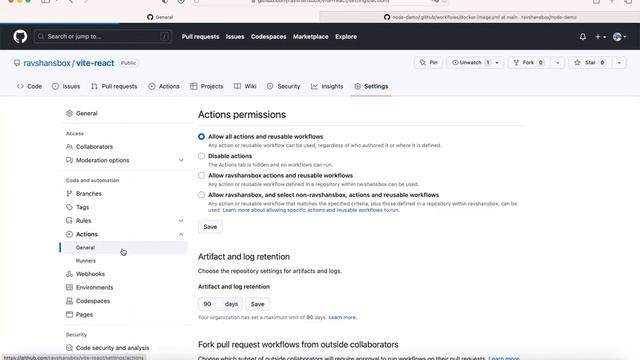This screenshot has width=640, height=360.
Task: Open the user avatar menu
Action: [x=619, y=37]
